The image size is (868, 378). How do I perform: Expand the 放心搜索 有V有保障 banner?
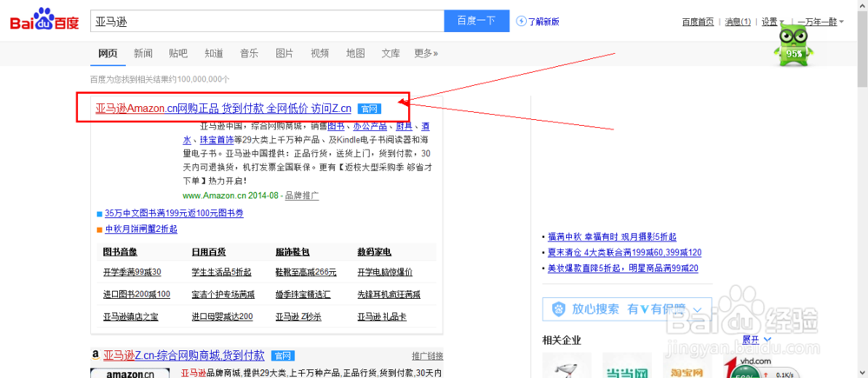coord(628,309)
